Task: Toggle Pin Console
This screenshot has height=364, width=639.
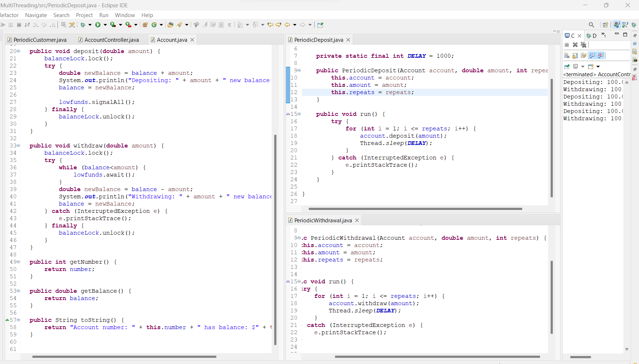Action: (x=567, y=66)
